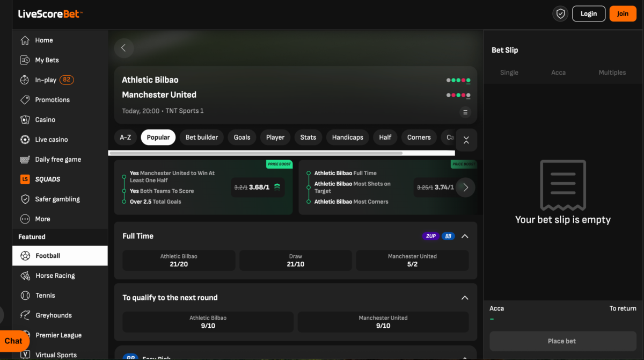Image resolution: width=644 pixels, height=360 pixels.
Task: Click the LiveScoreBet logo
Action: [x=50, y=14]
